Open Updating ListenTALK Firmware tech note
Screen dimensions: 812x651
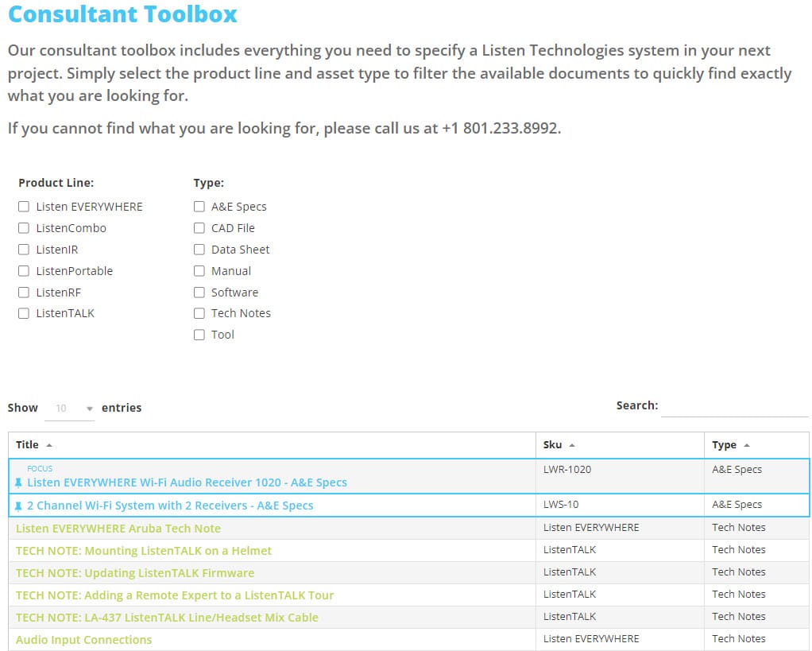coord(134,573)
